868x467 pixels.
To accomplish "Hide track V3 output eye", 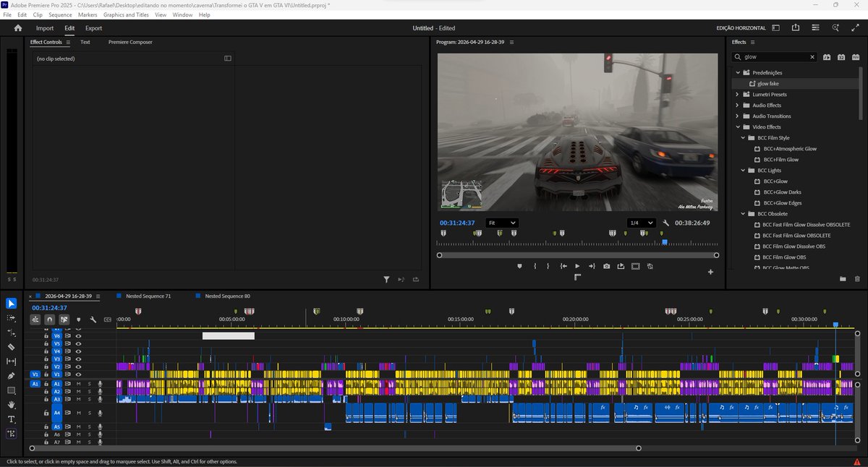I will 78,359.
